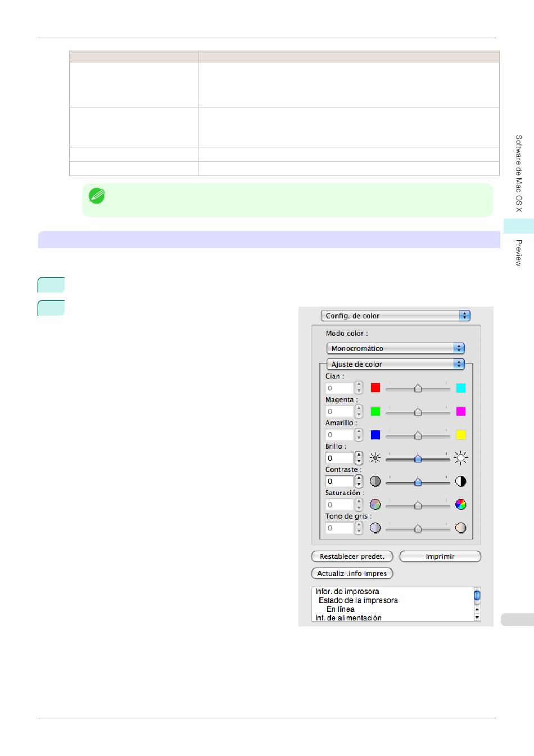Click the cool gray tone icon

375,528
